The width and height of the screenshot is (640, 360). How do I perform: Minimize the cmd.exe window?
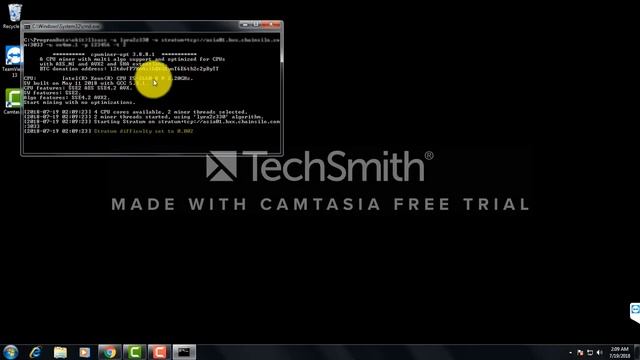[244, 25]
